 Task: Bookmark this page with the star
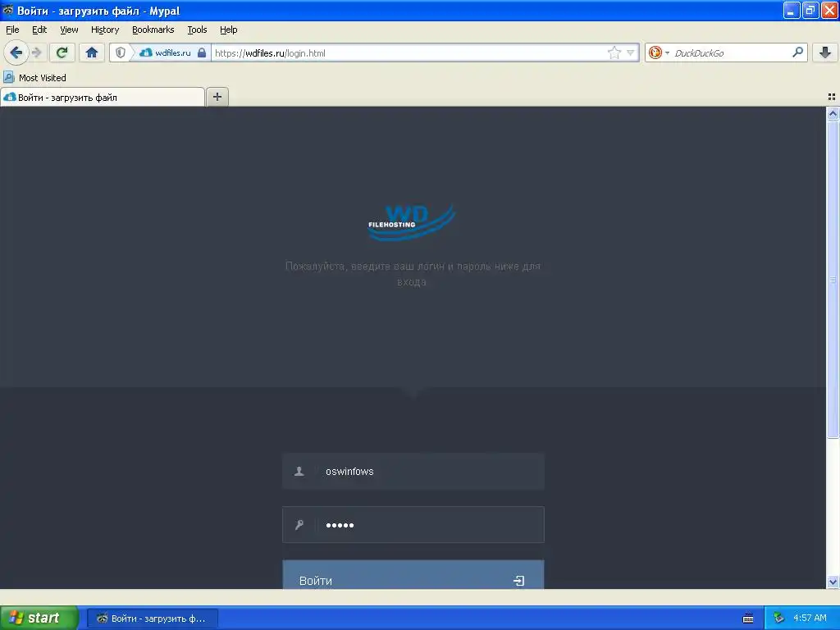(x=614, y=52)
